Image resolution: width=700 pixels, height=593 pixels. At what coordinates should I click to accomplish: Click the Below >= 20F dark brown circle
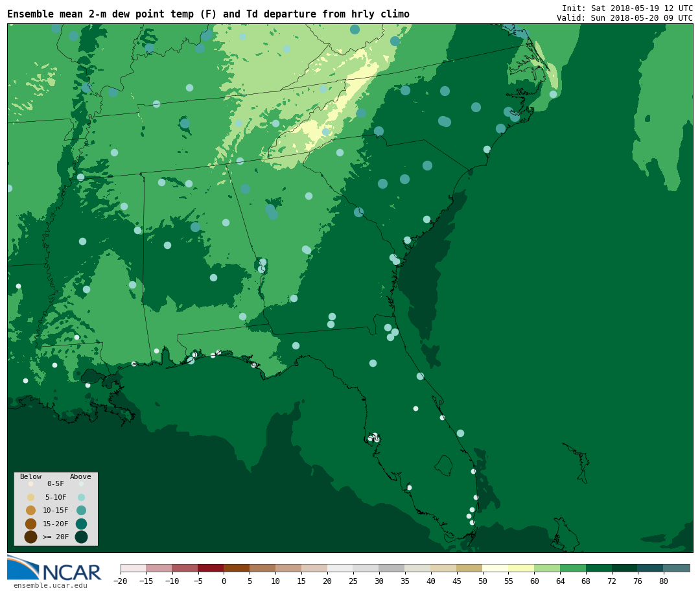(31, 537)
